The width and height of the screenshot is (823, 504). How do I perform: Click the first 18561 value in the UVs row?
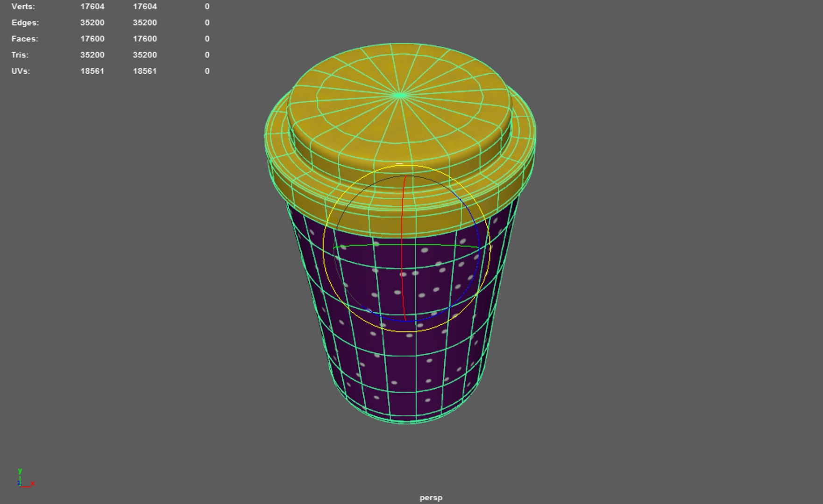[92, 71]
